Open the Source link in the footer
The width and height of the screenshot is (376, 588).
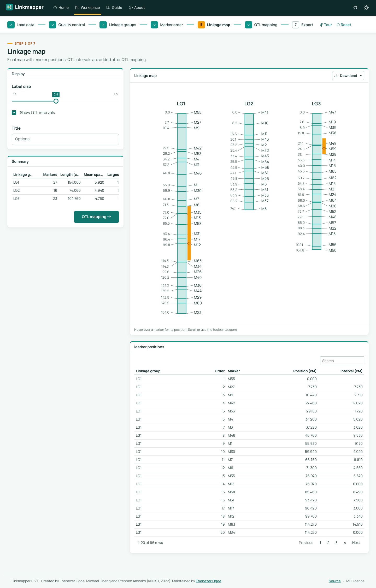click(335, 581)
